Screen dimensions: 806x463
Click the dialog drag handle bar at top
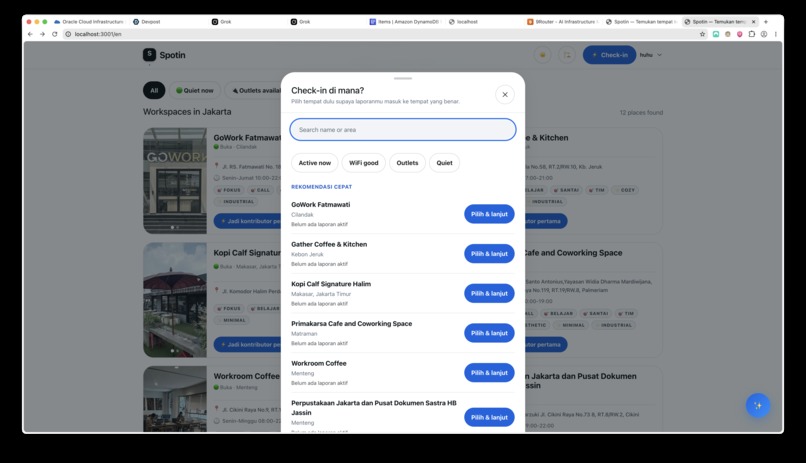[x=402, y=79]
